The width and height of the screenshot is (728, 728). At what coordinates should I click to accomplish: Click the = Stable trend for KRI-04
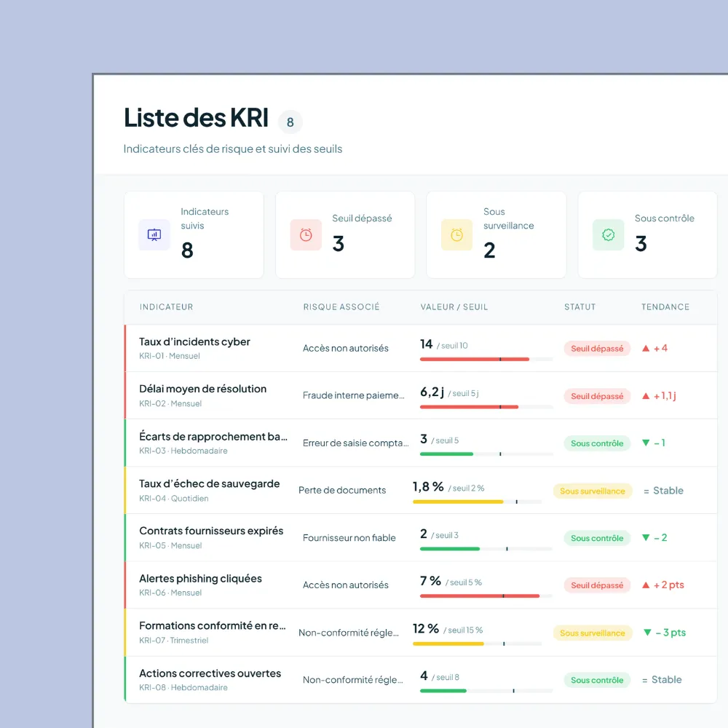click(663, 491)
